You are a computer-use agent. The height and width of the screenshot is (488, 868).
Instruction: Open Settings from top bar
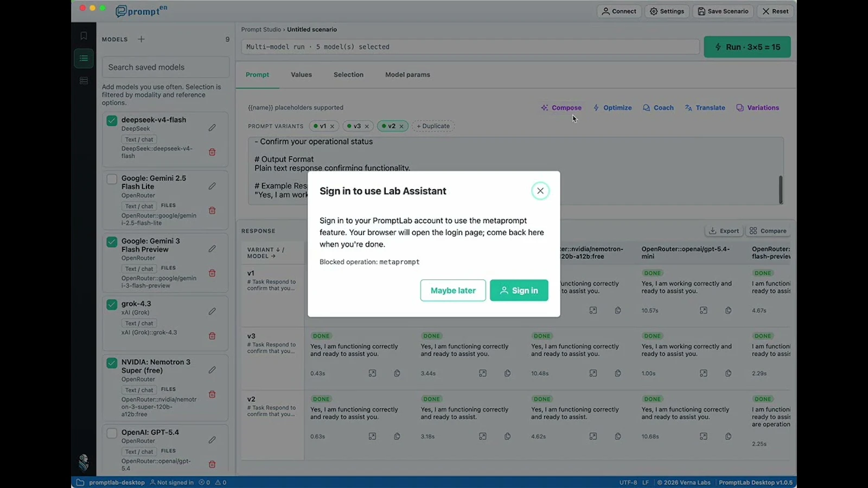(667, 11)
